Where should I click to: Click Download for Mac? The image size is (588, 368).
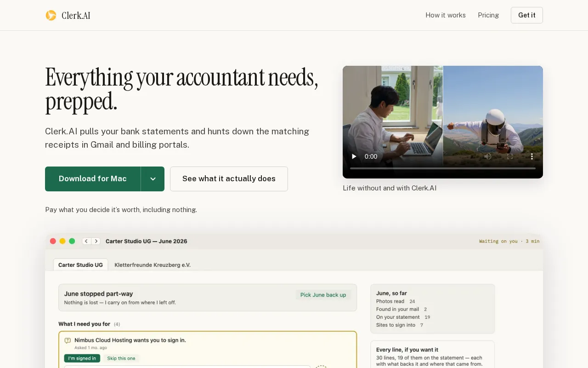pos(93,179)
